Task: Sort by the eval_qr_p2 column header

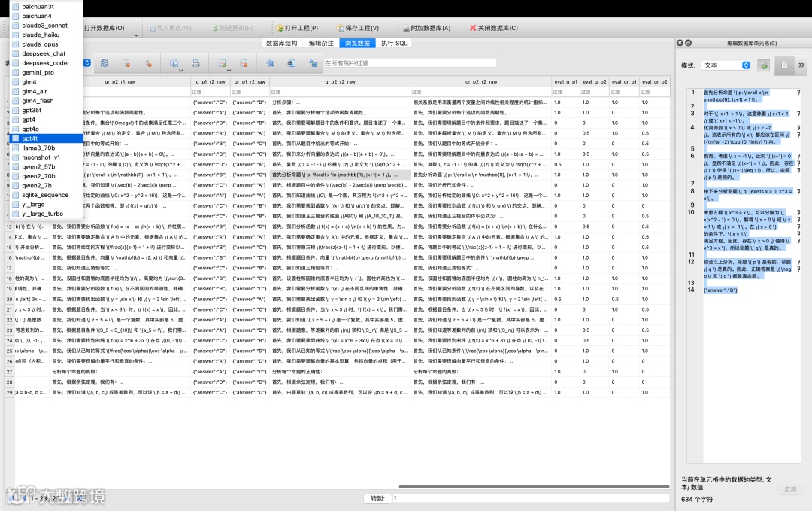Action: click(x=655, y=82)
